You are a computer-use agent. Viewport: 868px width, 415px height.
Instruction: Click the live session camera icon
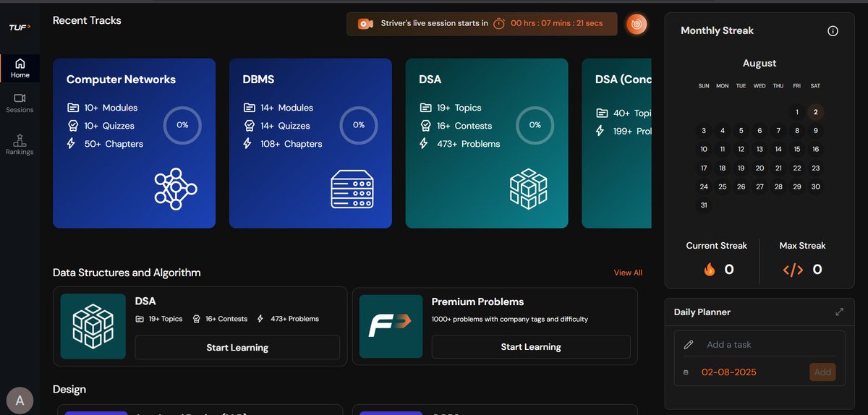pos(365,24)
